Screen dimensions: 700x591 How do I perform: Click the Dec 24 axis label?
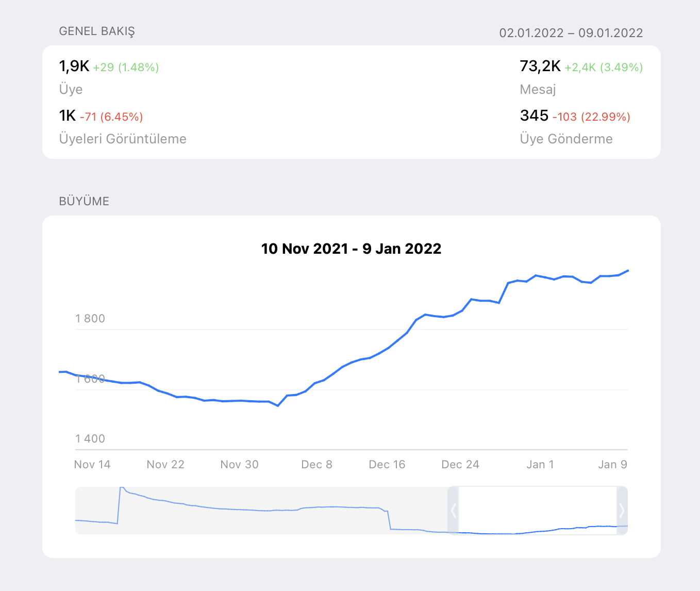click(460, 465)
